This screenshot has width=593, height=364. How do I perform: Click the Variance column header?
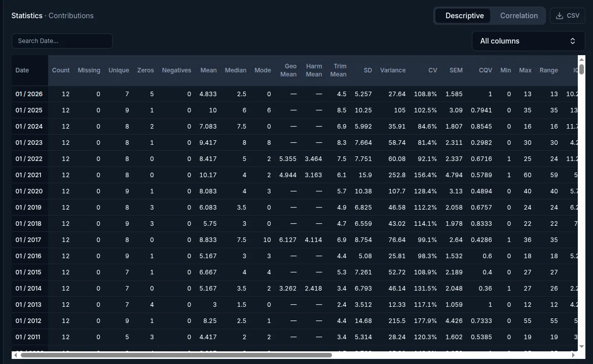tap(393, 70)
